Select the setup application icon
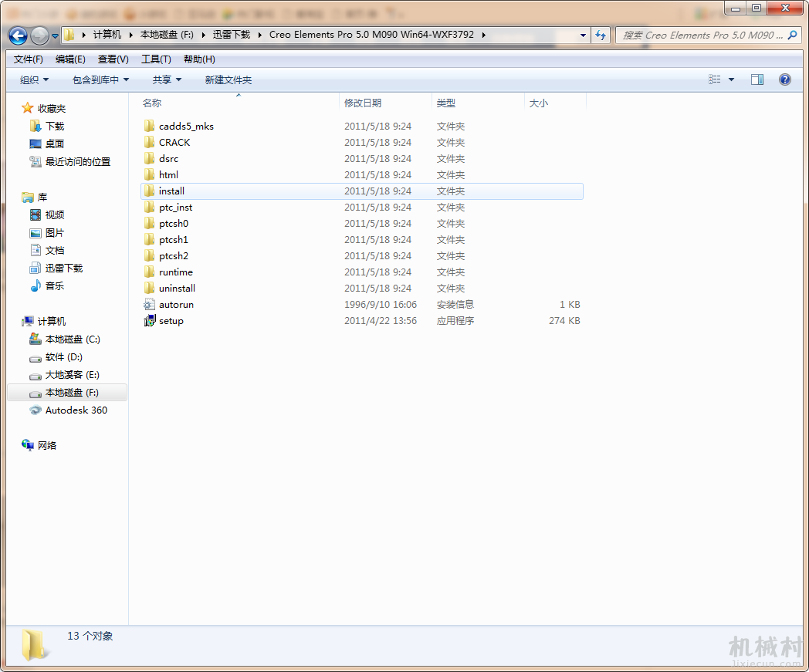The height and width of the screenshot is (672, 809). coord(149,321)
